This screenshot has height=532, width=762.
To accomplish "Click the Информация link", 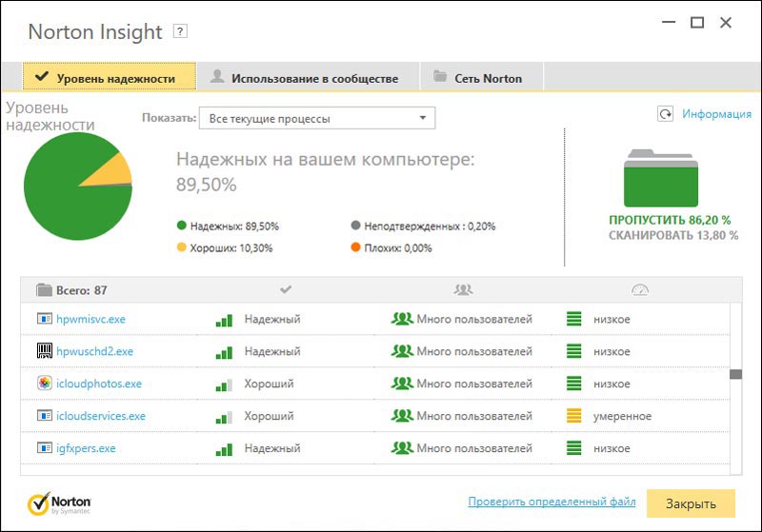I will point(716,114).
